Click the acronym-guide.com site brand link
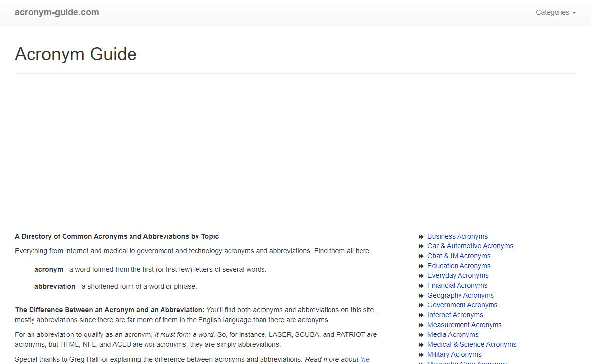This screenshot has height=364, width=591. tap(57, 13)
